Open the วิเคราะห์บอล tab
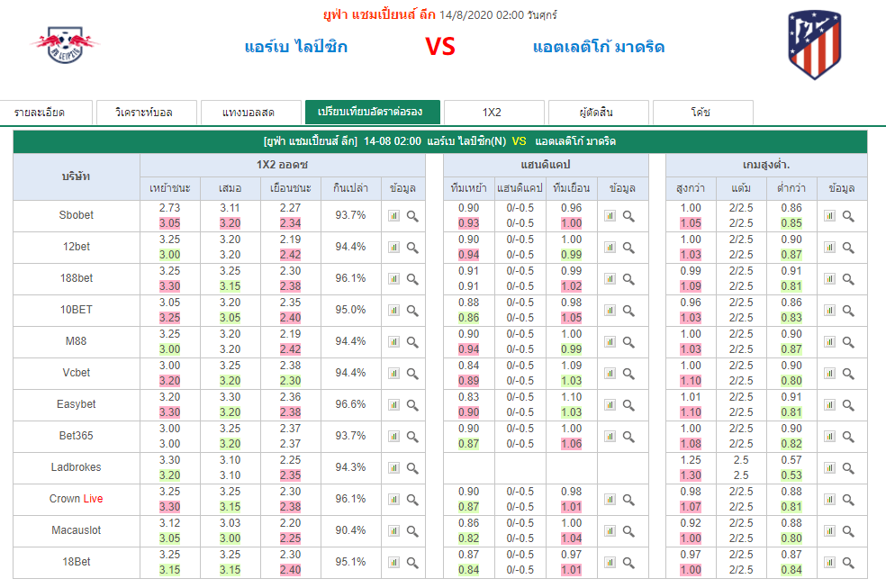Screen dimensions: 886x588 147,113
